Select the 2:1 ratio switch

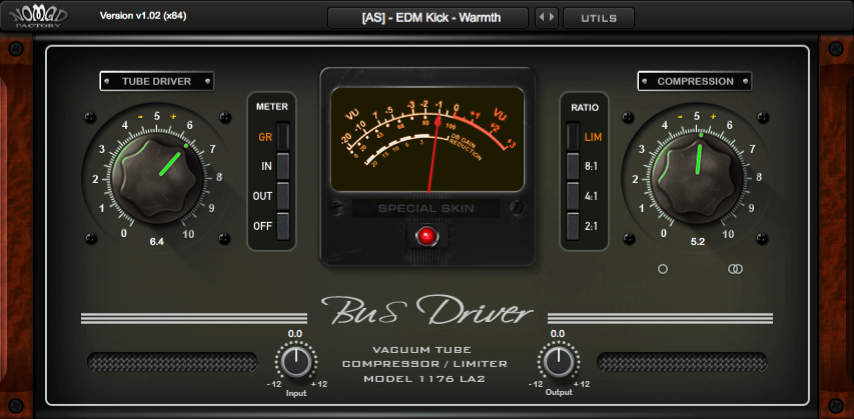pyautogui.click(x=572, y=226)
